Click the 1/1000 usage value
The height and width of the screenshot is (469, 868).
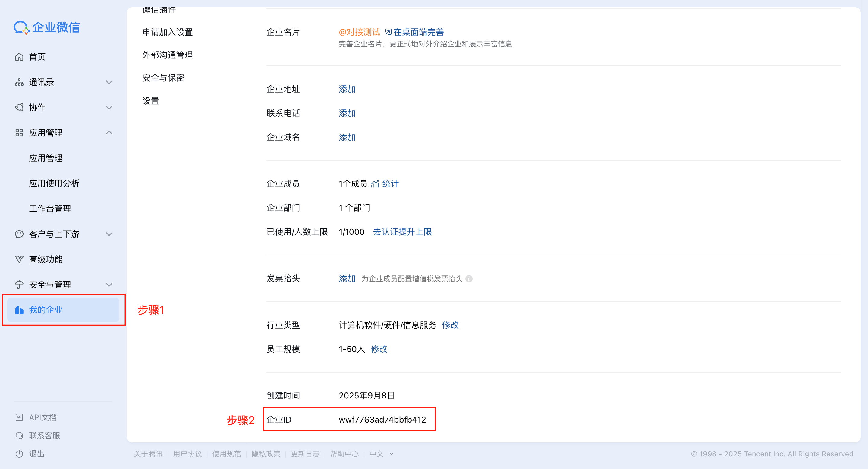tap(351, 232)
